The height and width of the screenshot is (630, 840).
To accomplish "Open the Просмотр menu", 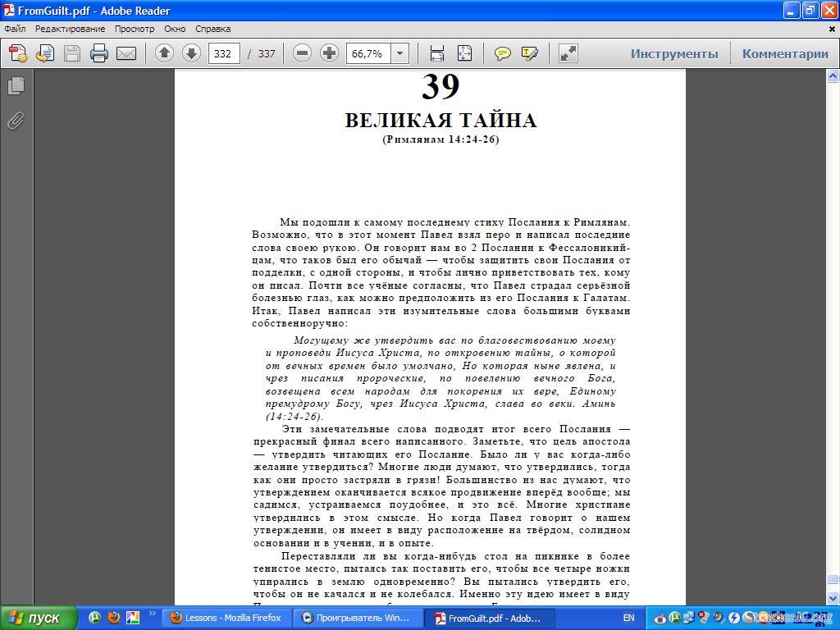I will (x=134, y=29).
